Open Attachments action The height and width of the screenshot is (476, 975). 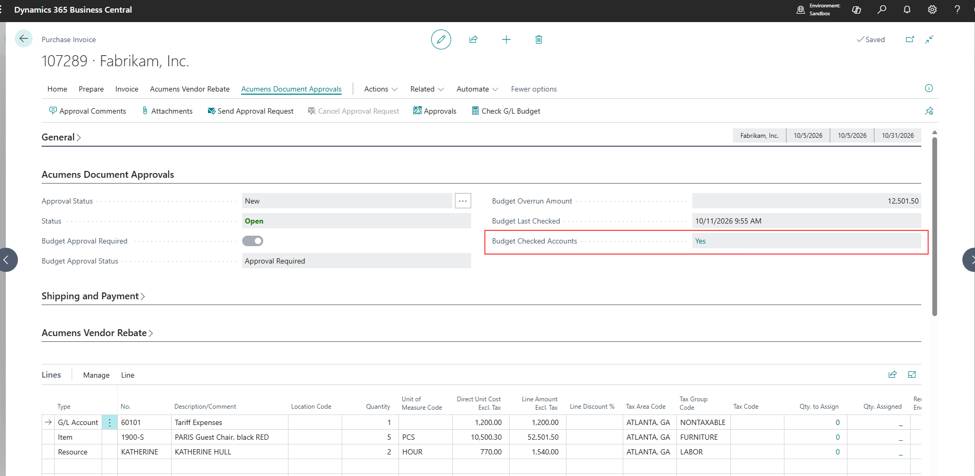tap(167, 111)
